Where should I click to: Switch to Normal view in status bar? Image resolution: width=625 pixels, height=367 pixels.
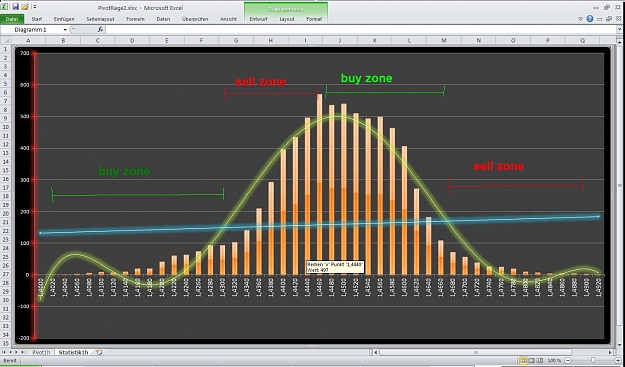pyautogui.click(x=524, y=361)
